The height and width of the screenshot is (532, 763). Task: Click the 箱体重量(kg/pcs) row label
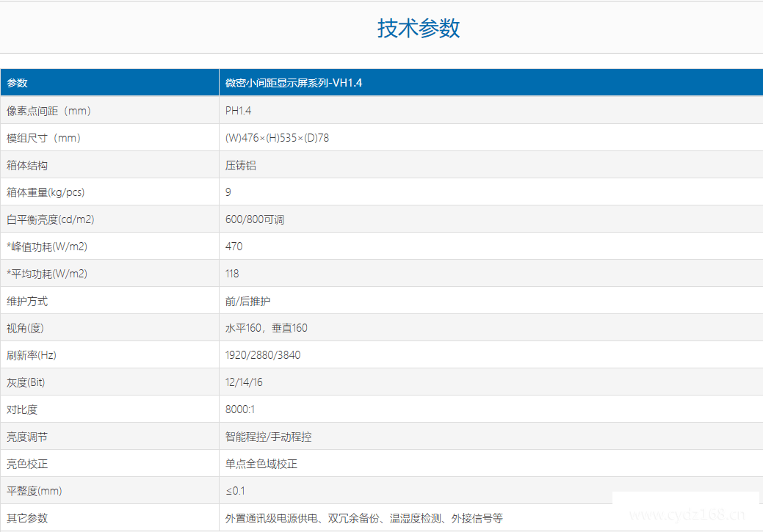46,192
